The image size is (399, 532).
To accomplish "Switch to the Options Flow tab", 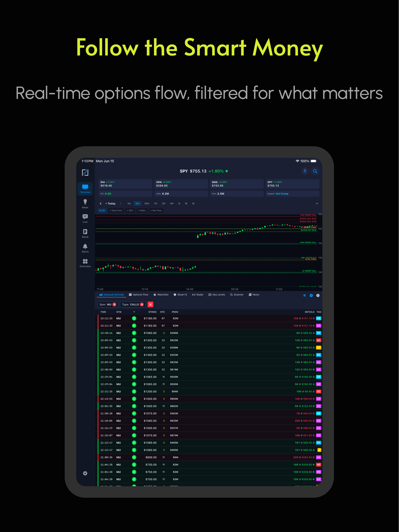I will [x=139, y=295].
